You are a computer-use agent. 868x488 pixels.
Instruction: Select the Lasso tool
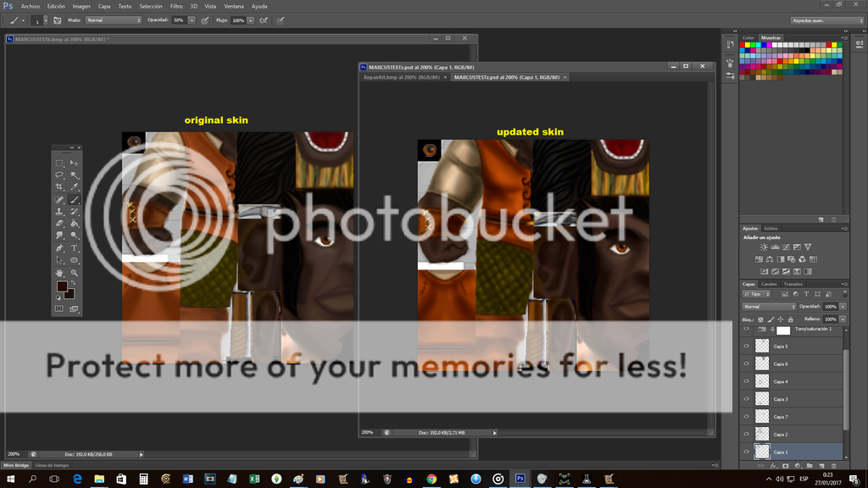click(59, 175)
